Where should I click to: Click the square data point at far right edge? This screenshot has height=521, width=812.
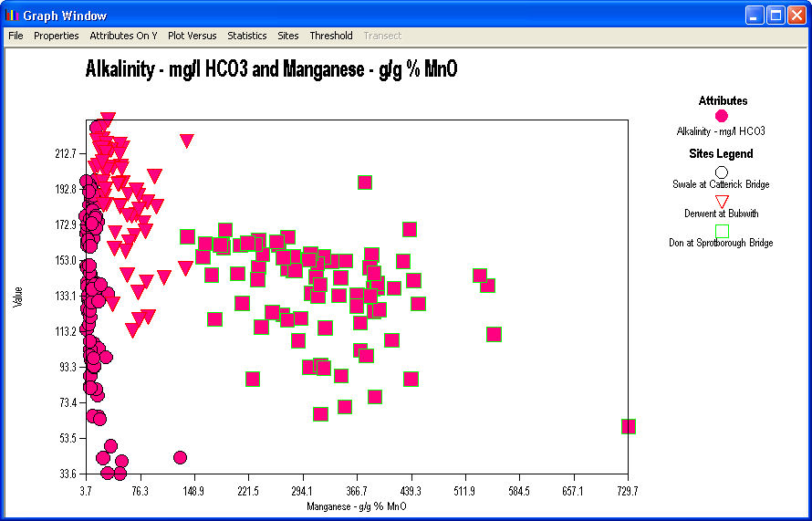click(629, 427)
